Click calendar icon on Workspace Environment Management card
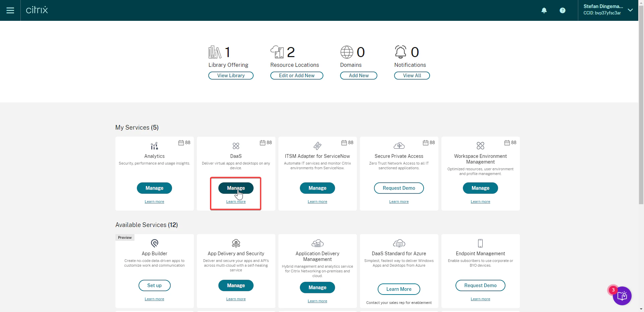 [507, 143]
